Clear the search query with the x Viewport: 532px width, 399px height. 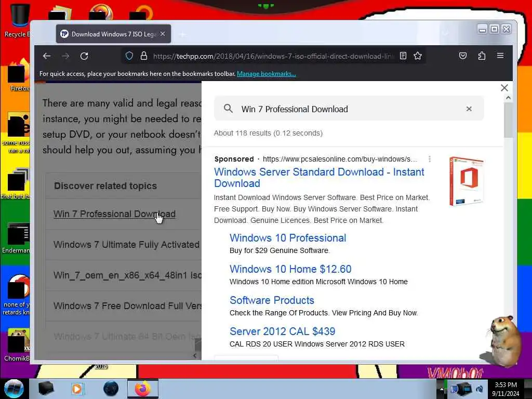[x=469, y=109]
